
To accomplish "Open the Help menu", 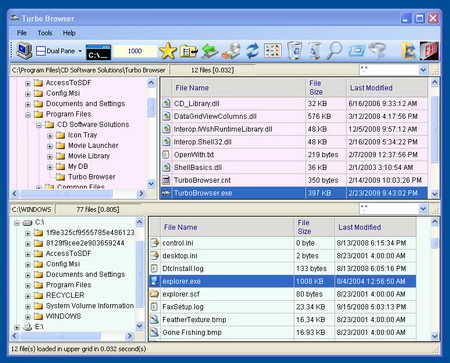I will pyautogui.click(x=69, y=33).
